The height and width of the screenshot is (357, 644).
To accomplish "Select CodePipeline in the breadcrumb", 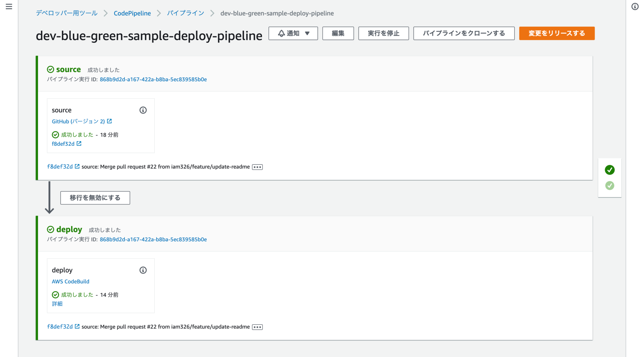I will (132, 13).
